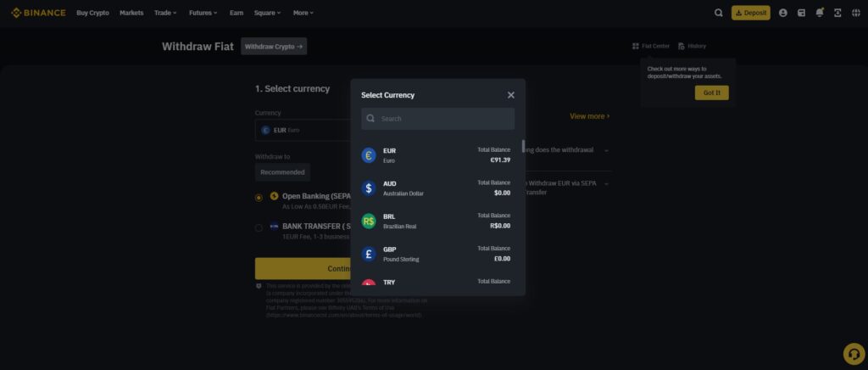
Task: Click the Withdraw Crypto button
Action: [x=274, y=47]
